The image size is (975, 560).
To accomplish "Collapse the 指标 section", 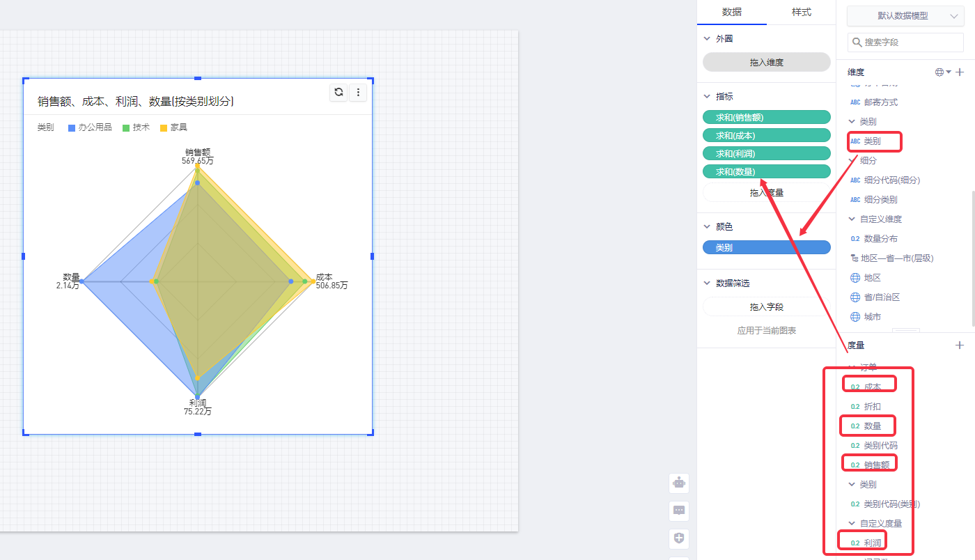I will [x=708, y=96].
